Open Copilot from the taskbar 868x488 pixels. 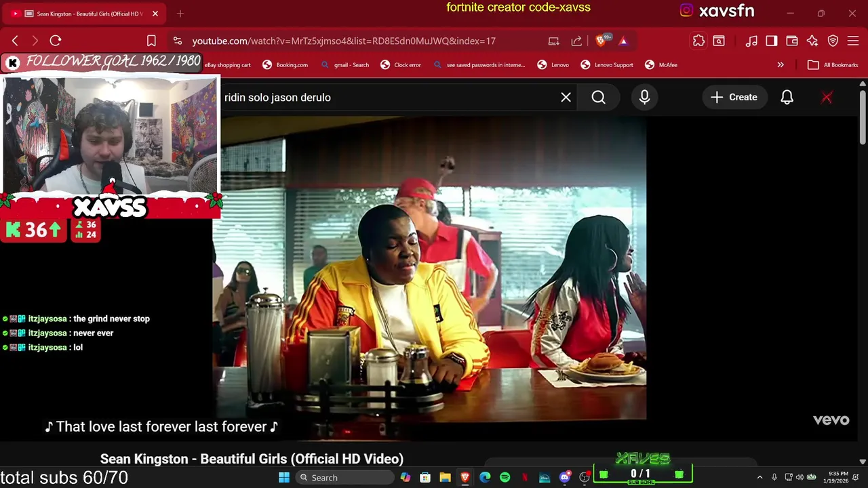click(406, 477)
